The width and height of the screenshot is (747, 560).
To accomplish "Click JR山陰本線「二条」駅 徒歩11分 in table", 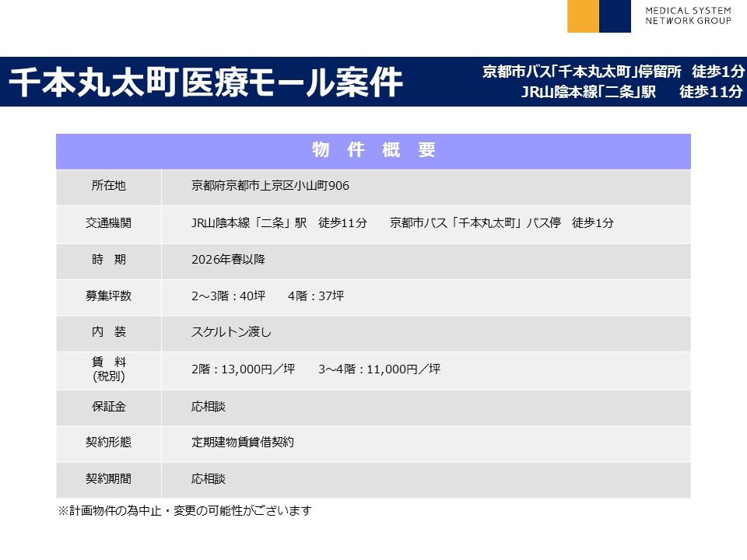I will [x=279, y=223].
